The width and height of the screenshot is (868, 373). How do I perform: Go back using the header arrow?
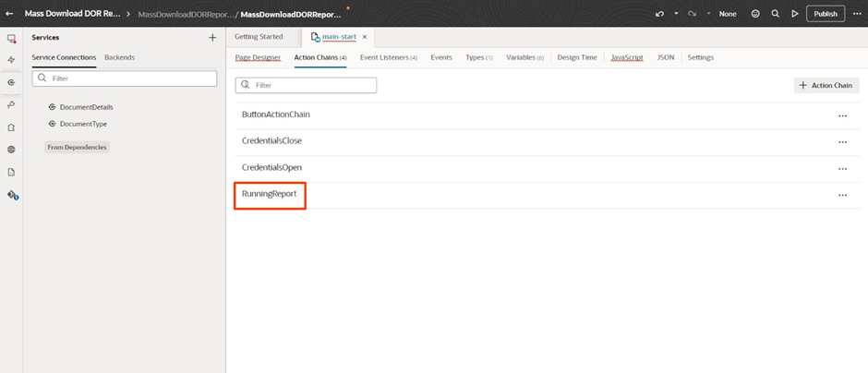point(9,13)
